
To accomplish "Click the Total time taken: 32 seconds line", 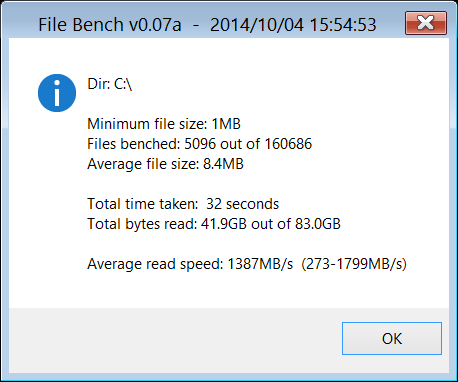I will click(x=183, y=204).
